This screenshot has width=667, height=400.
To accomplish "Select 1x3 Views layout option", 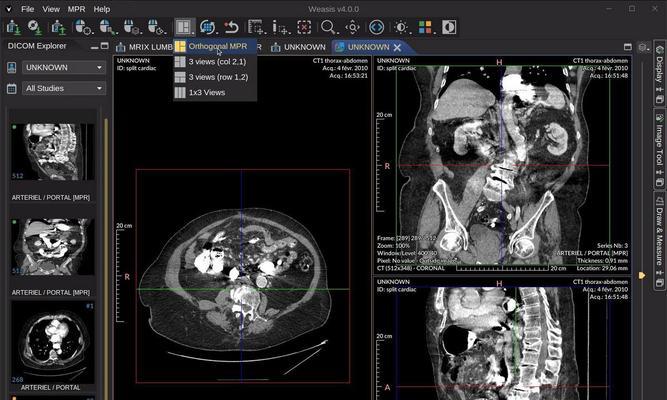I will tap(215, 92).
